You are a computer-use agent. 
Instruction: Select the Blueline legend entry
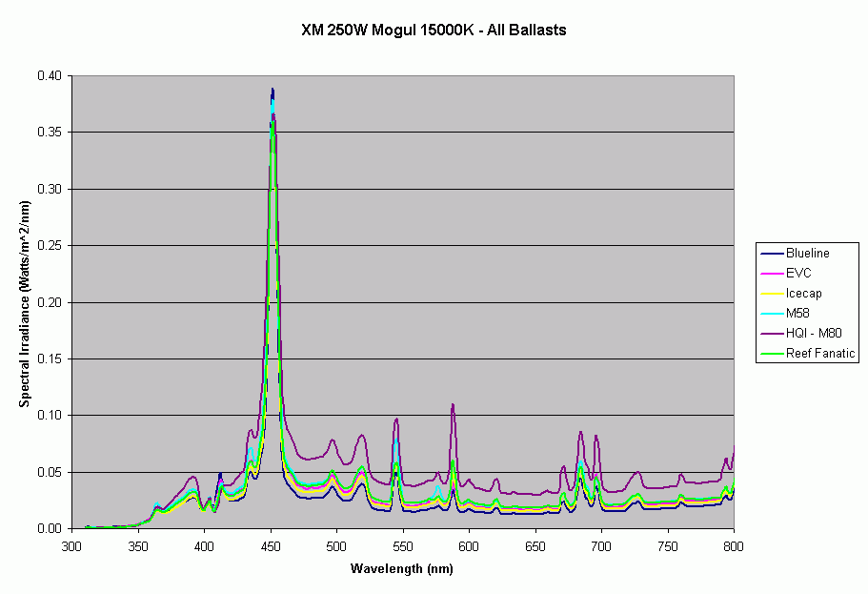[807, 253]
